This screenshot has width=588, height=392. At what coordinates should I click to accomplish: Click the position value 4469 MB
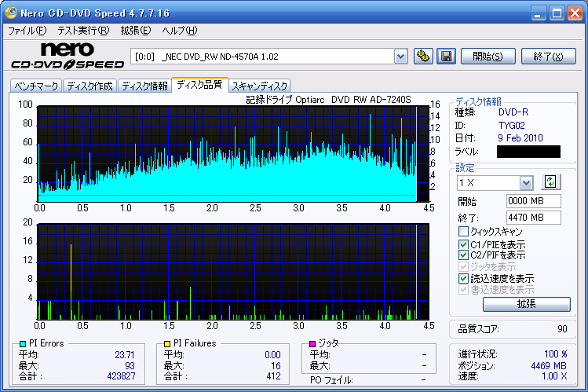[549, 366]
